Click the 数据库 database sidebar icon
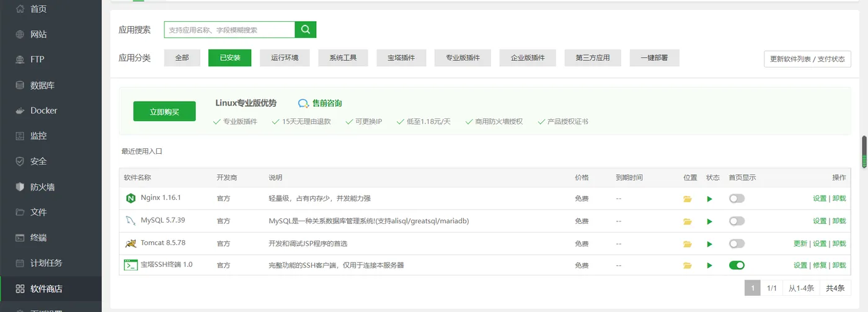The width and height of the screenshot is (868, 312). click(x=20, y=85)
